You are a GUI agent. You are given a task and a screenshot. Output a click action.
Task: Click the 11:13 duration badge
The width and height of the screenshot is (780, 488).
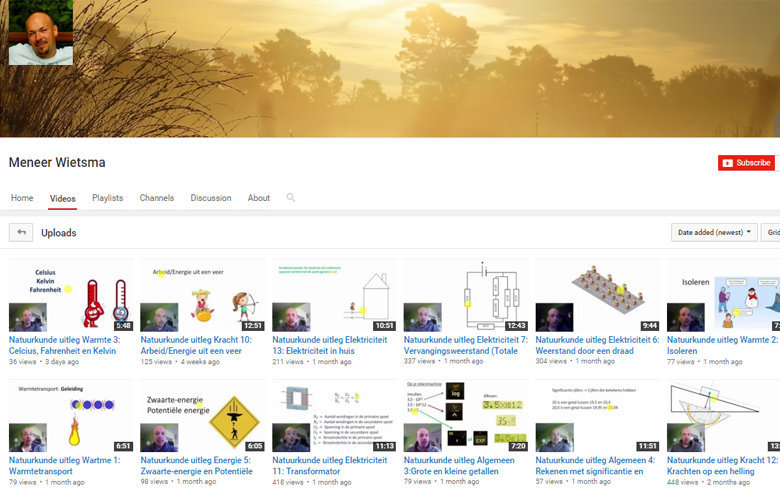click(384, 446)
